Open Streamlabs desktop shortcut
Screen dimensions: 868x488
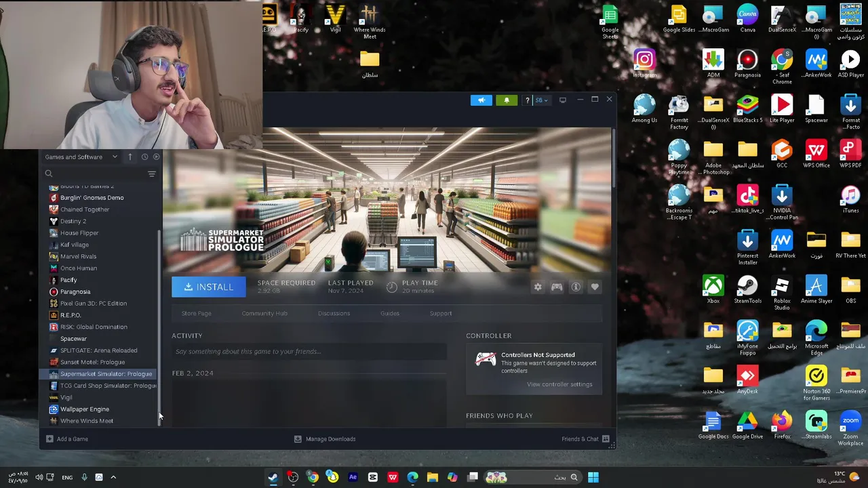click(816, 425)
